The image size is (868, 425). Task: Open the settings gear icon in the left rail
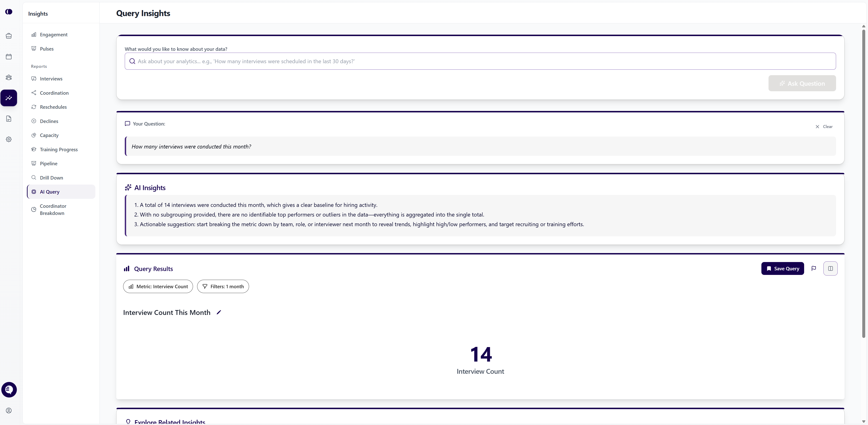point(9,139)
